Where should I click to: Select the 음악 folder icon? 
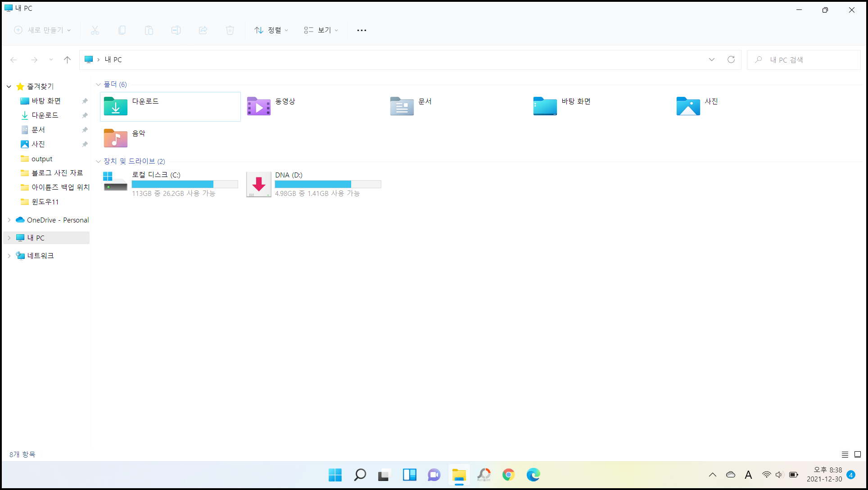(x=116, y=138)
